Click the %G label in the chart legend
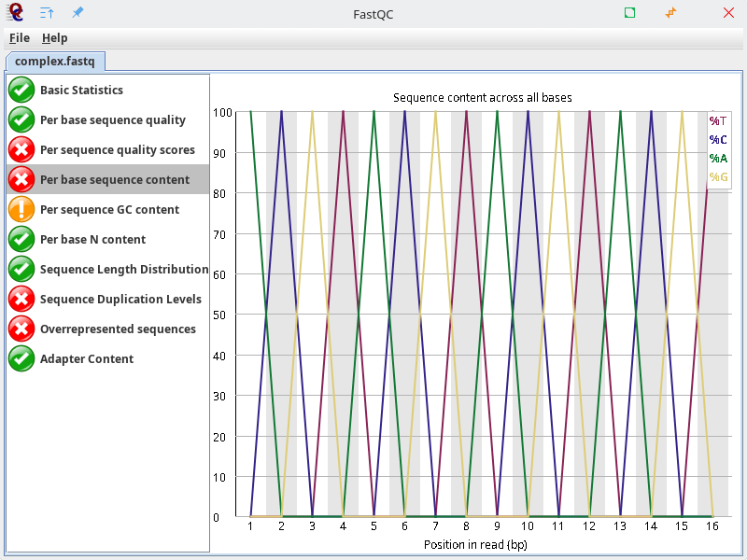 tap(716, 175)
